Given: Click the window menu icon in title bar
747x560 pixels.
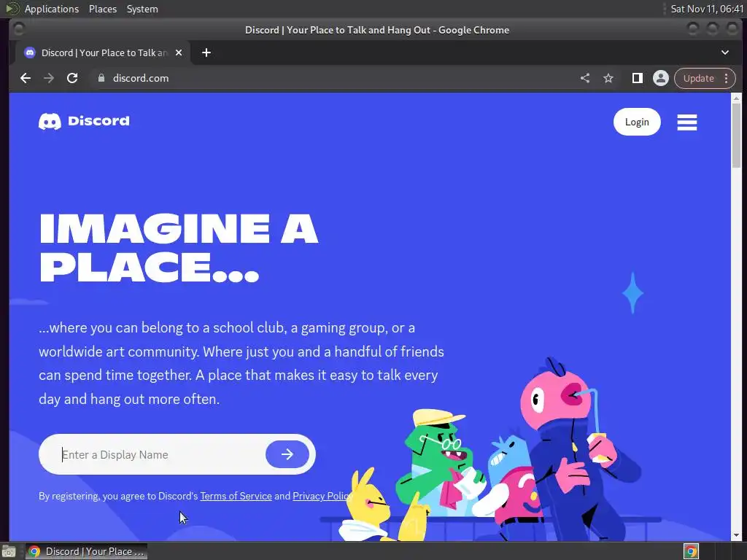Looking at the screenshot, I should click(x=19, y=29).
